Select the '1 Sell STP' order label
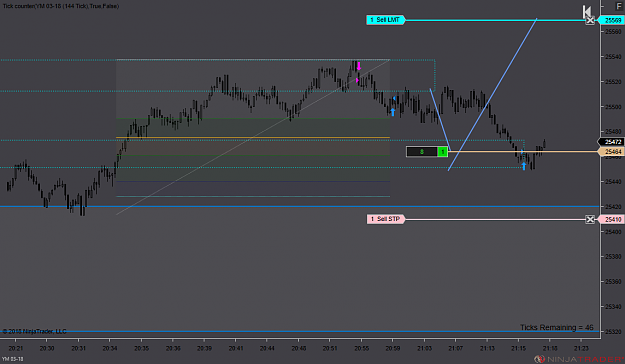Image resolution: width=625 pixels, height=364 pixels. tap(385, 219)
